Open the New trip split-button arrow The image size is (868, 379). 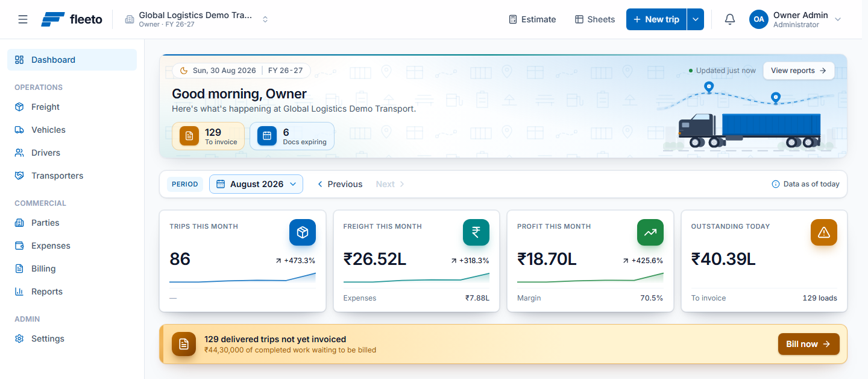[696, 19]
